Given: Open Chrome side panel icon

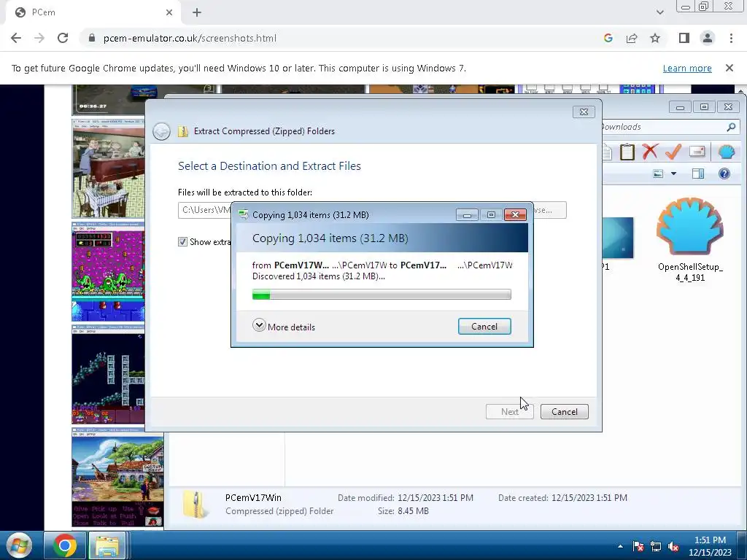Looking at the screenshot, I should point(684,38).
